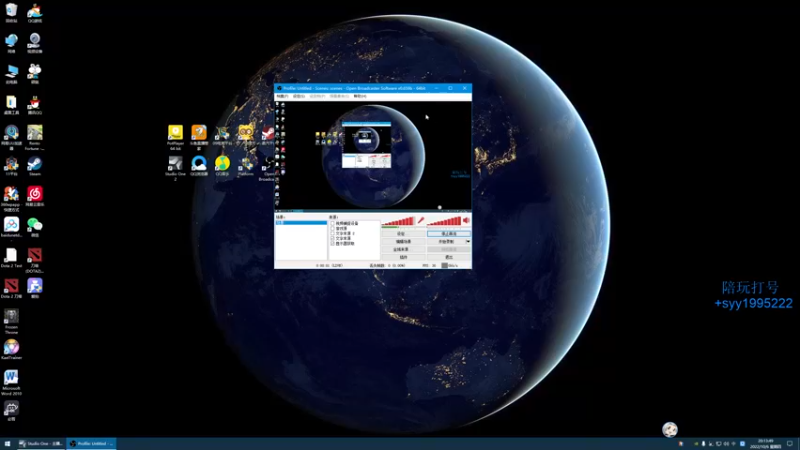
Task: Open the taskbar clock and date
Action: (765, 444)
